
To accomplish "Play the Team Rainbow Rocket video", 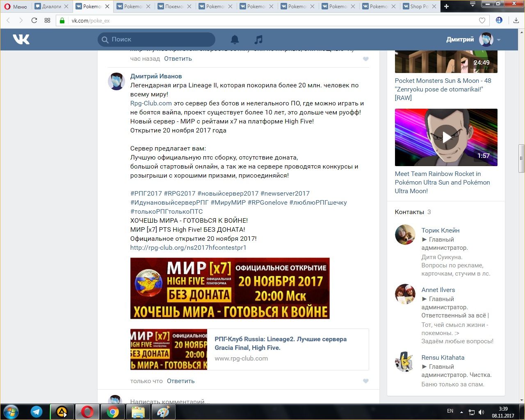I will click(446, 137).
